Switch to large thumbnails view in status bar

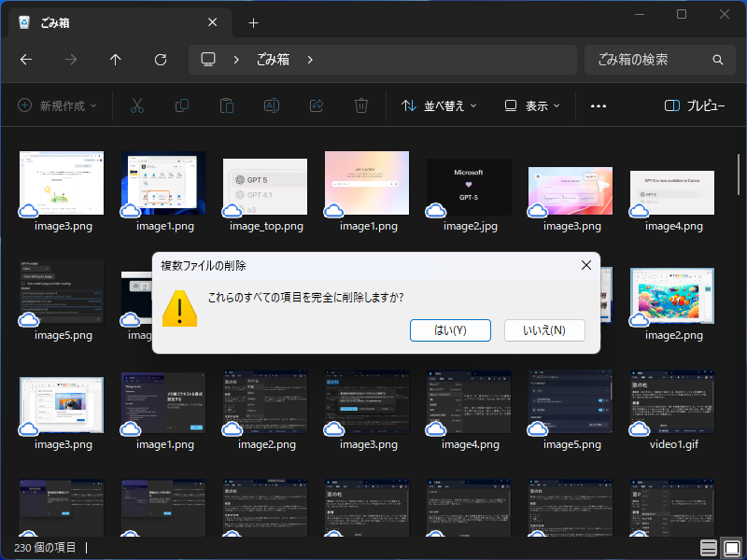729,548
